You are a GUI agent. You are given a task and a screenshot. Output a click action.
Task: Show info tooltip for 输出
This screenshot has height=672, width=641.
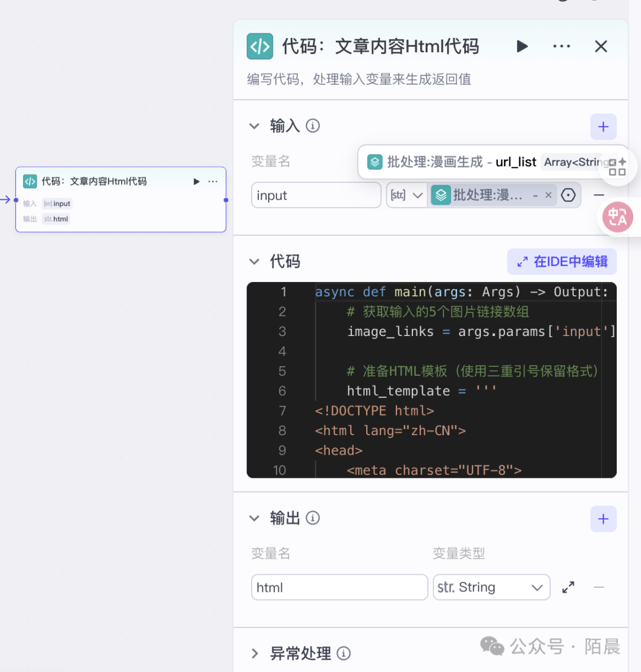coord(313,518)
